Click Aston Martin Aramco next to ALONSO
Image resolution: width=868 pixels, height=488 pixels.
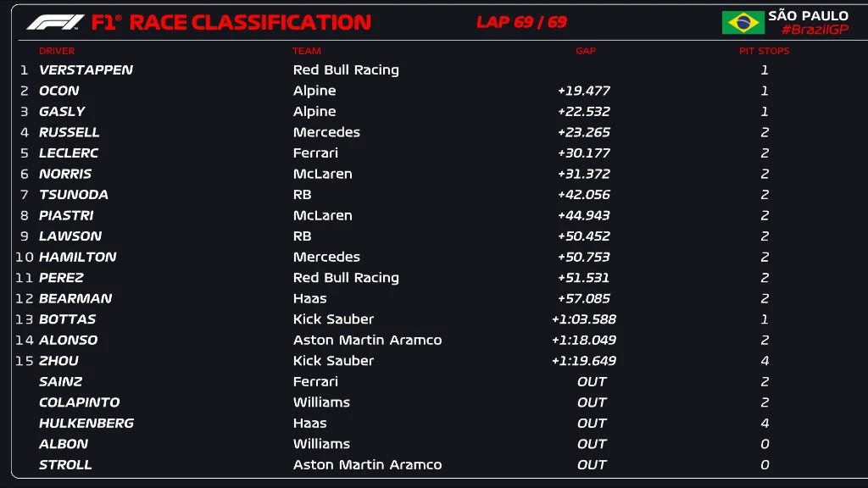(x=367, y=341)
